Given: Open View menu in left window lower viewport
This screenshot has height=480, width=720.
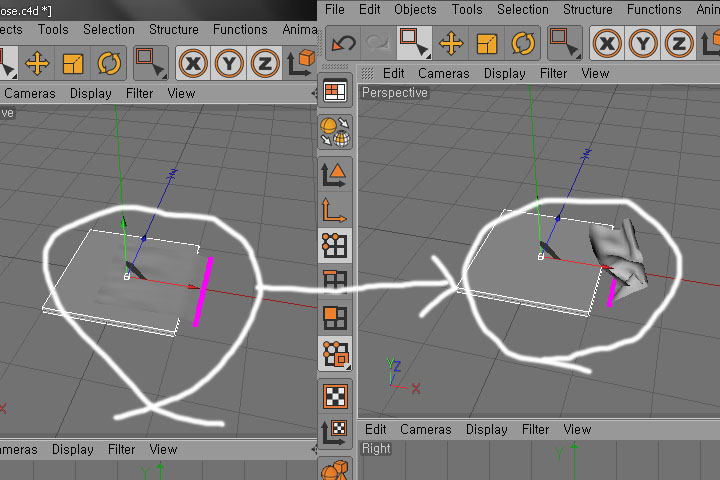Looking at the screenshot, I should 163,449.
